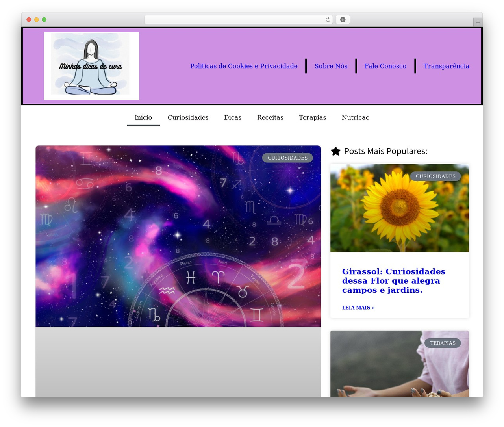Viewport: 504px width, 427px height.
Task: Open the Dicas menu item
Action: click(233, 117)
